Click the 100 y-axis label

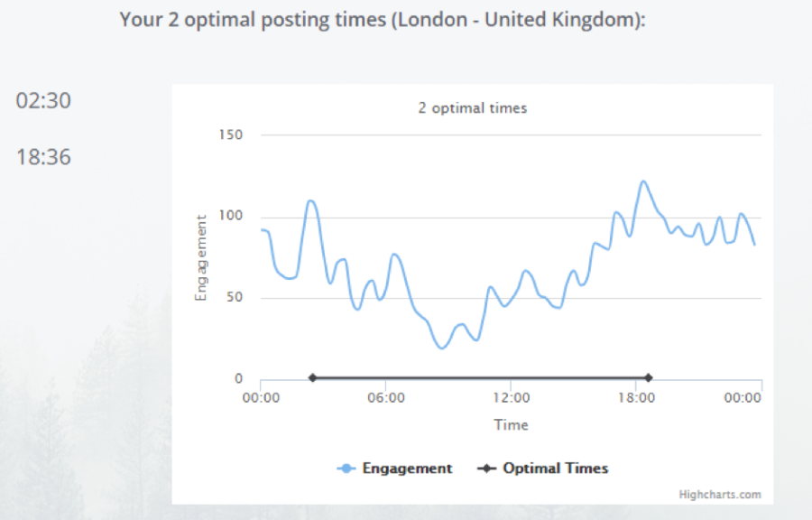231,217
